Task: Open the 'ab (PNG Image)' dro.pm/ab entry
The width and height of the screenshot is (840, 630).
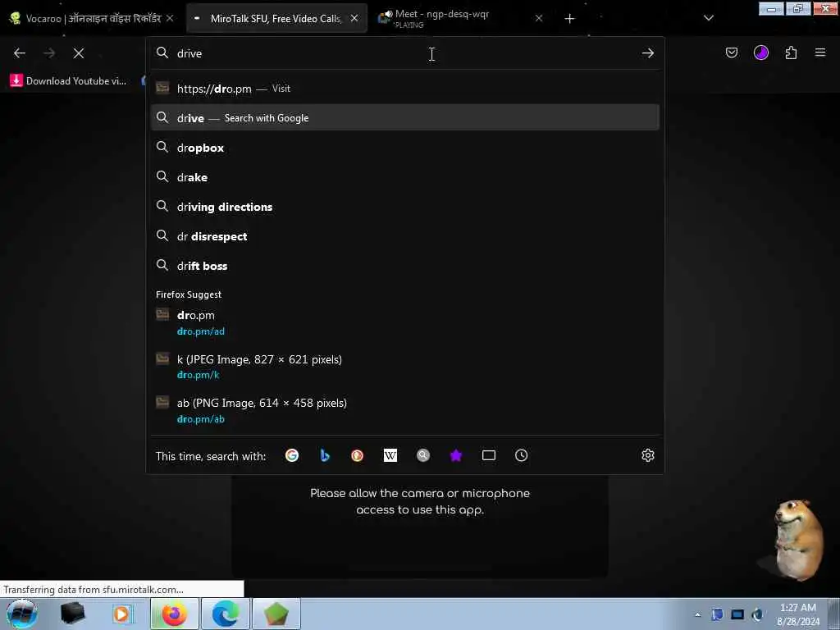Action: [405, 410]
